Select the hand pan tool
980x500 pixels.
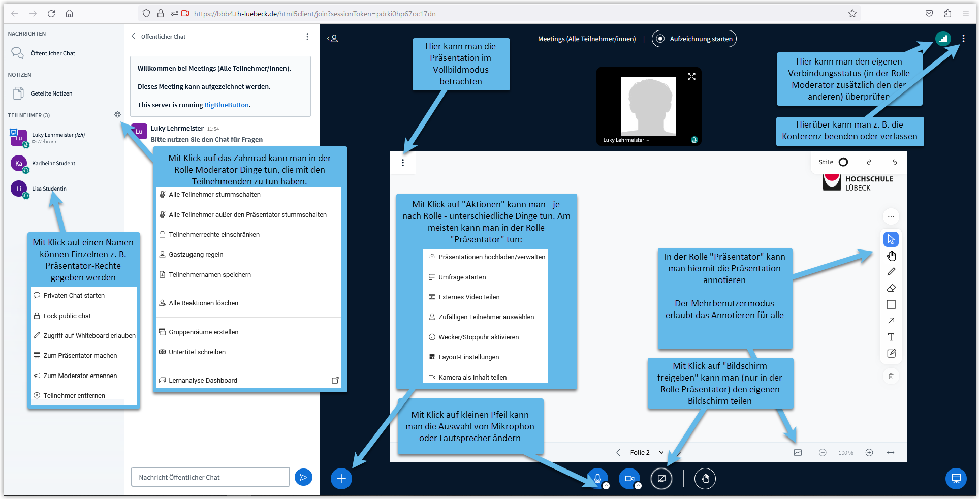pos(891,256)
